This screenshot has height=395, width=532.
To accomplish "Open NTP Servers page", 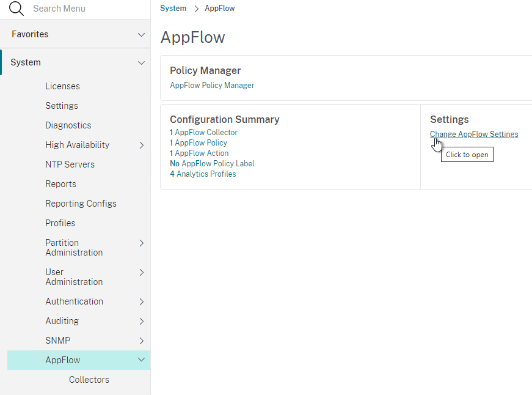I will click(x=70, y=164).
